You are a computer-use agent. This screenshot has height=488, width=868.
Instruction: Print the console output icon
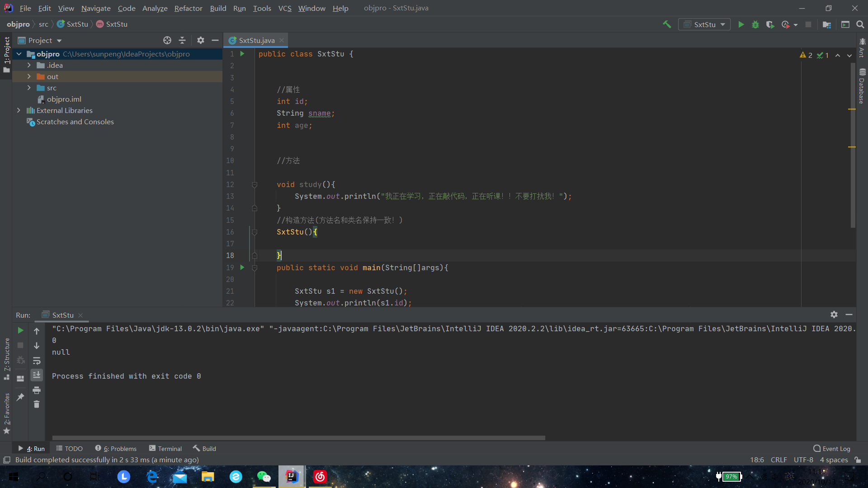coord(37,390)
